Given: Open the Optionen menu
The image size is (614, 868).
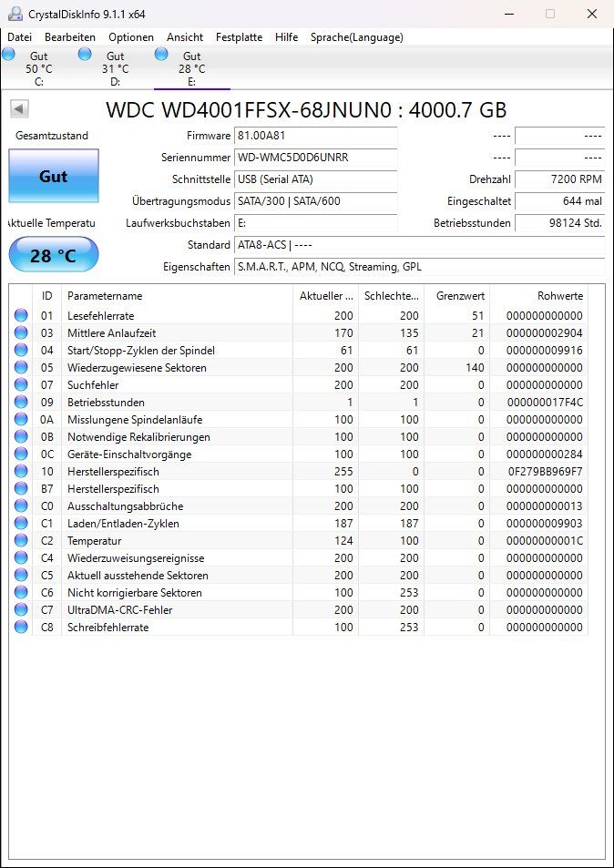Looking at the screenshot, I should point(131,37).
